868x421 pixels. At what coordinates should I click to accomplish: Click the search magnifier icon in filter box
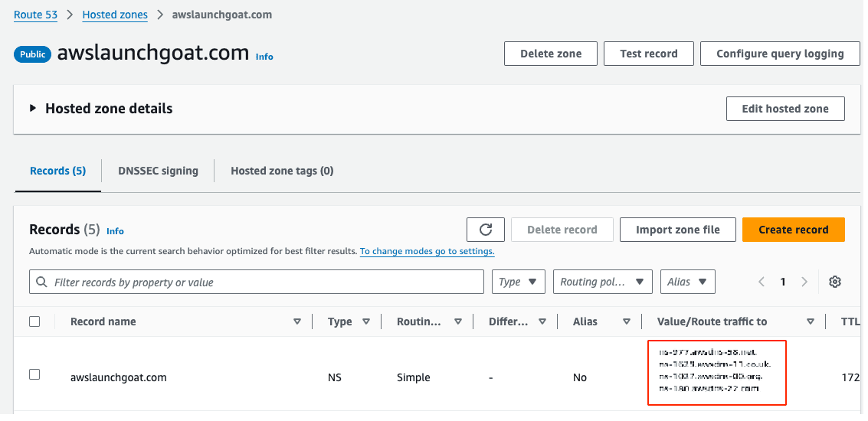point(41,282)
